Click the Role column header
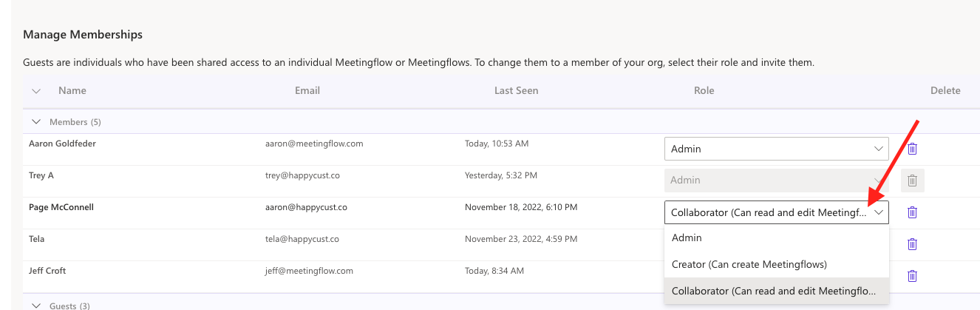Image resolution: width=980 pixels, height=310 pixels. [x=704, y=90]
